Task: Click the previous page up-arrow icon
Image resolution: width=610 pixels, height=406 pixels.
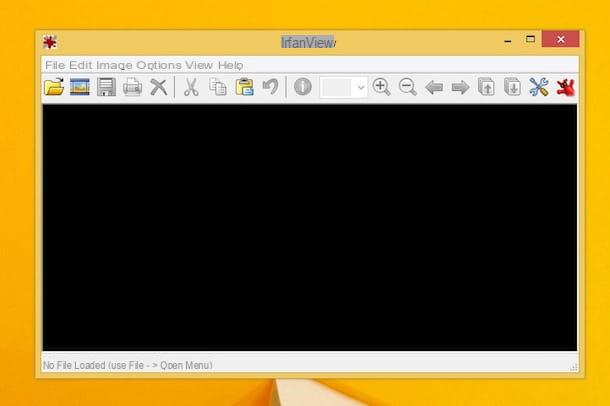Action: tap(486, 86)
